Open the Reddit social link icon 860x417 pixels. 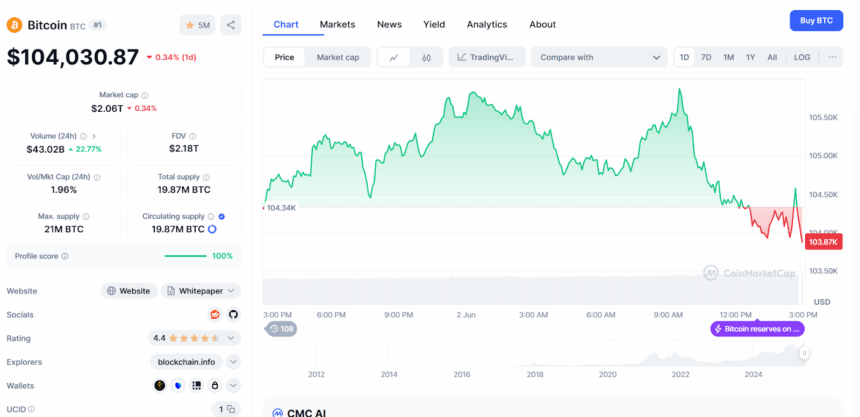[x=215, y=314]
